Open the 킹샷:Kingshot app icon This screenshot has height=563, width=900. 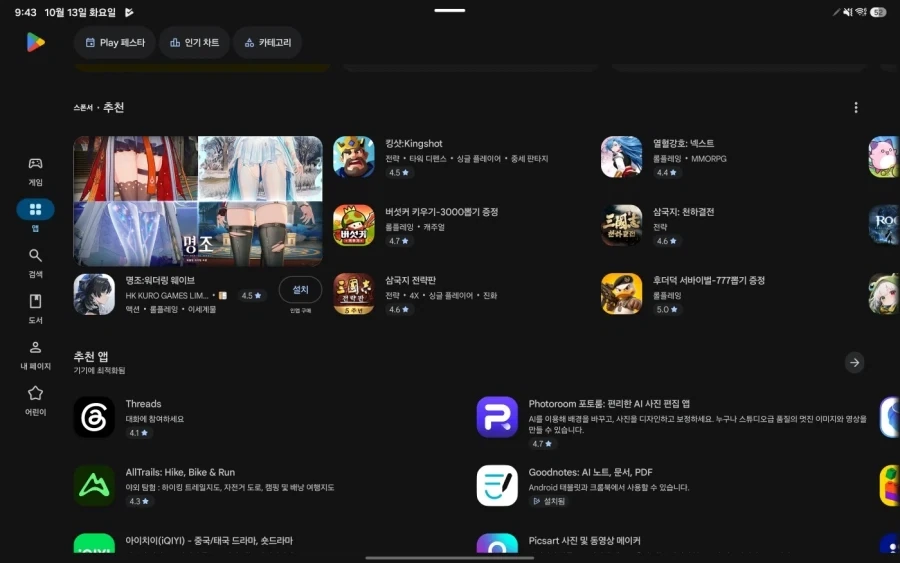click(x=354, y=157)
